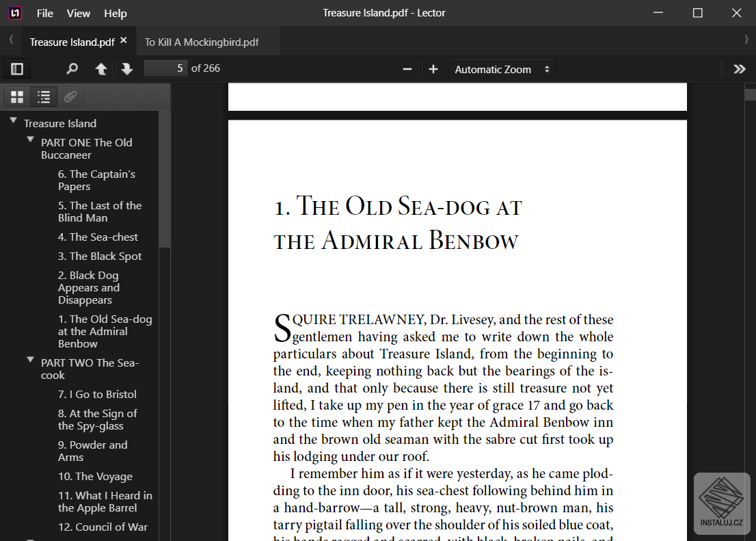Jump to 7. I Go to Bristol
This screenshot has width=756, height=541.
pos(97,394)
